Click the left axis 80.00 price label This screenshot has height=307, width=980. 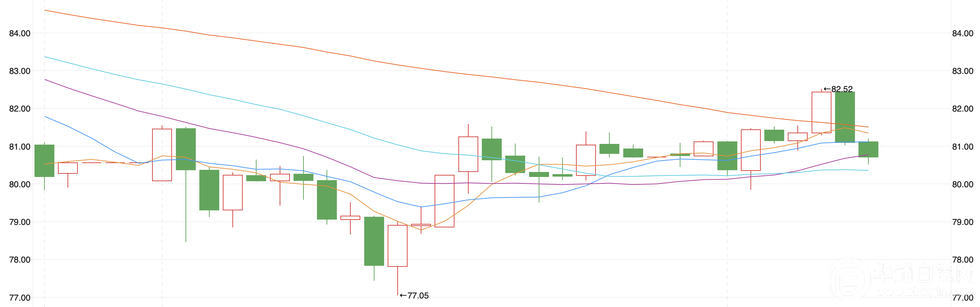20,184
